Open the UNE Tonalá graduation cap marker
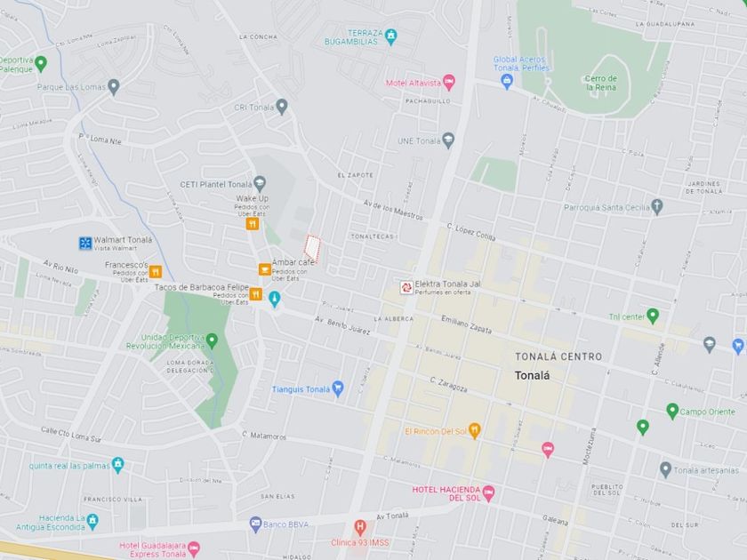747x560 pixels. (x=448, y=141)
